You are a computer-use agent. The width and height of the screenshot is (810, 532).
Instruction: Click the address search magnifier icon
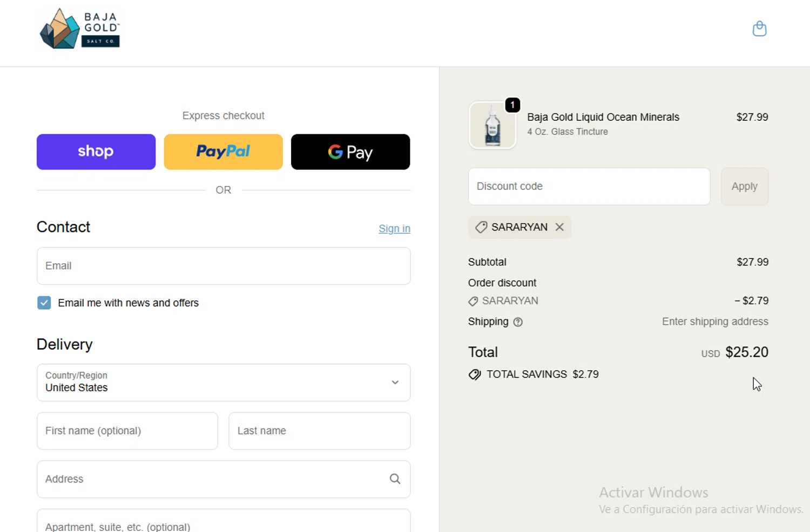coord(395,479)
